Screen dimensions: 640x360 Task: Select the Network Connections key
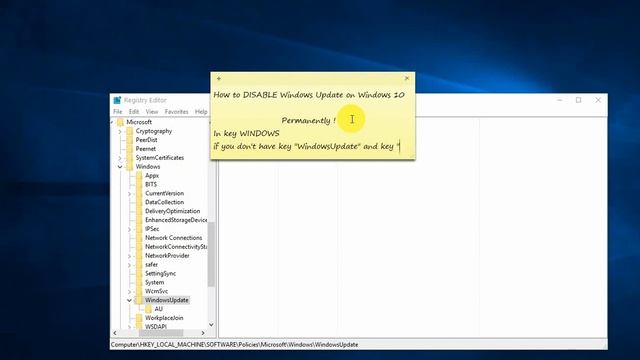[x=173, y=238]
